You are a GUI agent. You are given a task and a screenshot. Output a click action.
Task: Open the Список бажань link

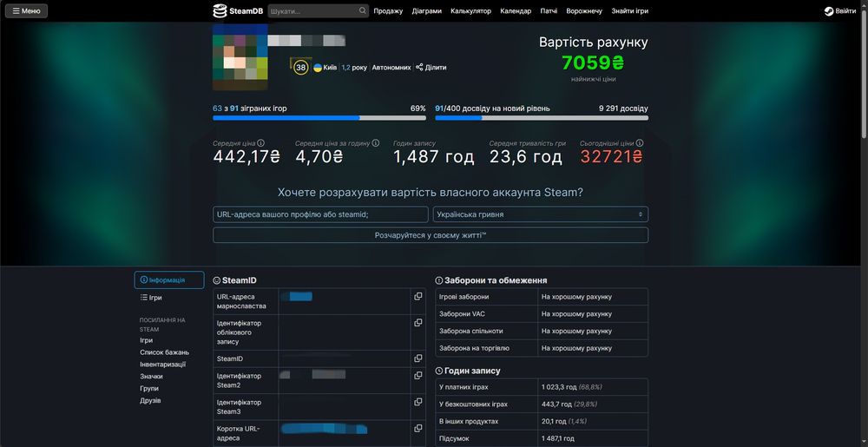click(x=164, y=352)
